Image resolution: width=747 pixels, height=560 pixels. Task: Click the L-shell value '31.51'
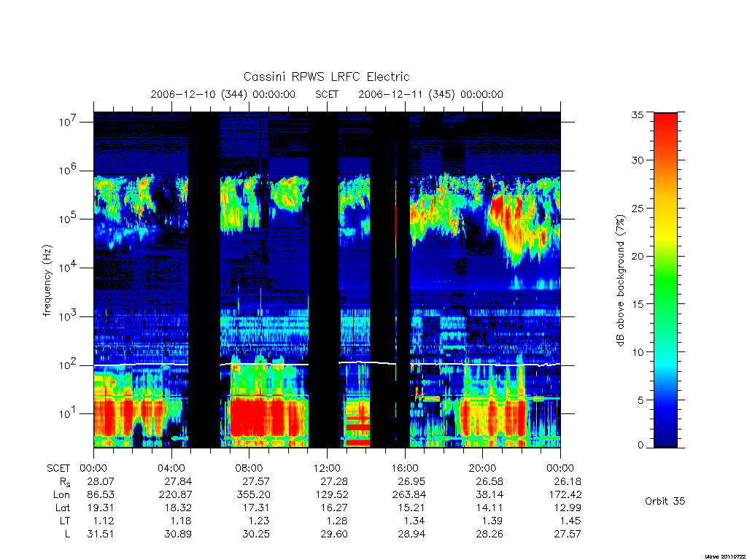[101, 534]
